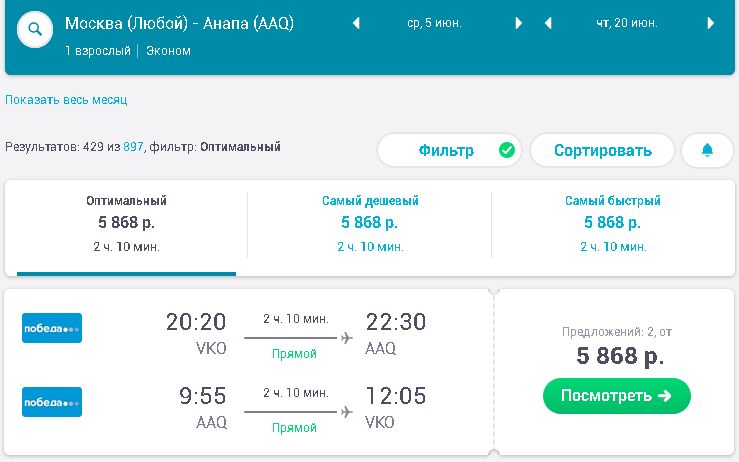This screenshot has height=462, width=739.
Task: Advance return date after чт, 20 июн.
Action: 711,23
